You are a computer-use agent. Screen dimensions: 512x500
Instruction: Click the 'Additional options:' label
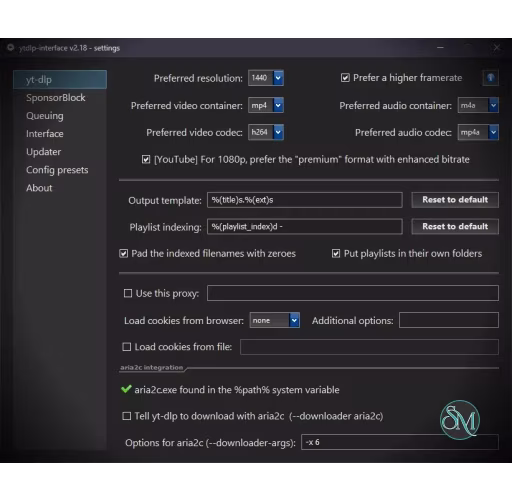pos(353,321)
